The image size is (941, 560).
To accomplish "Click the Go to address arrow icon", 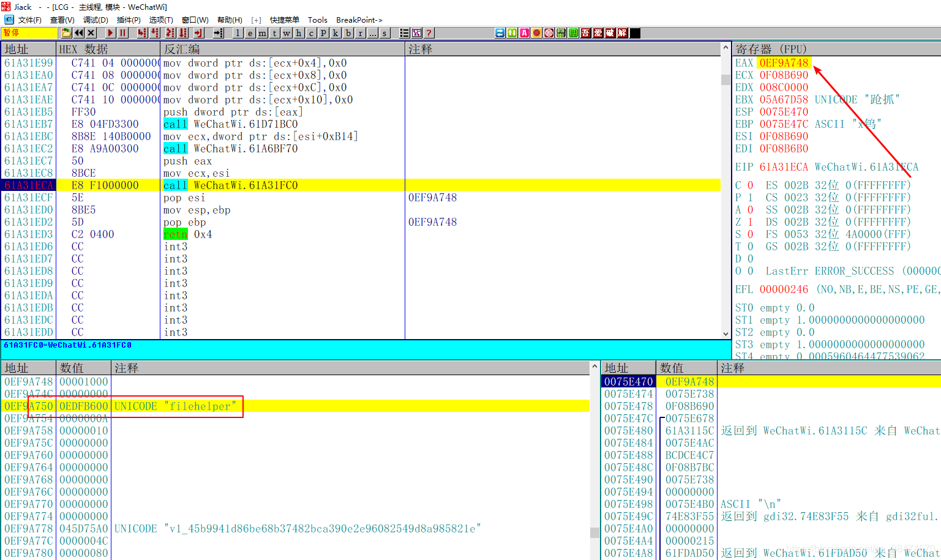I will coord(218,33).
